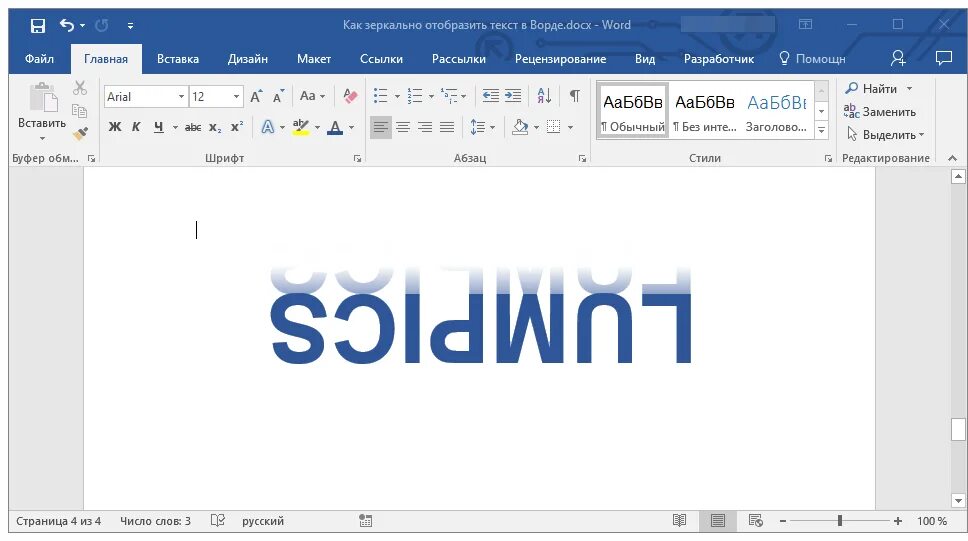The width and height of the screenshot is (968, 541).
Task: Create a multilevel list
Action: pyautogui.click(x=449, y=96)
